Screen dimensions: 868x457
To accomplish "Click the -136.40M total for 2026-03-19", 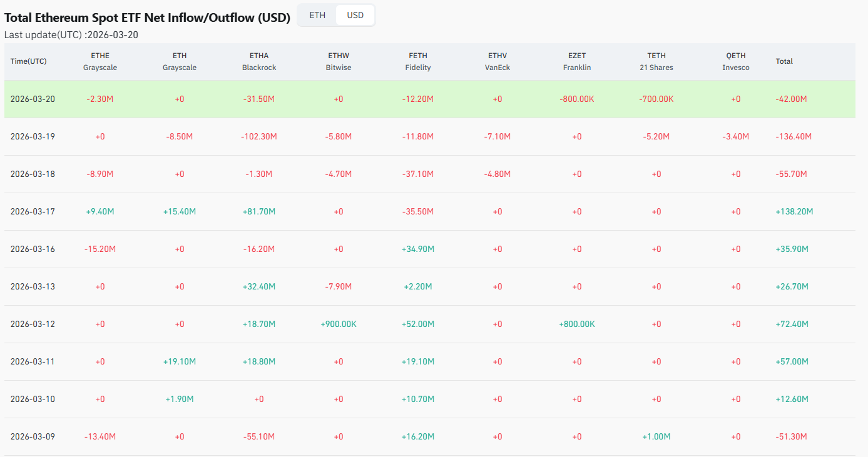I will (794, 136).
